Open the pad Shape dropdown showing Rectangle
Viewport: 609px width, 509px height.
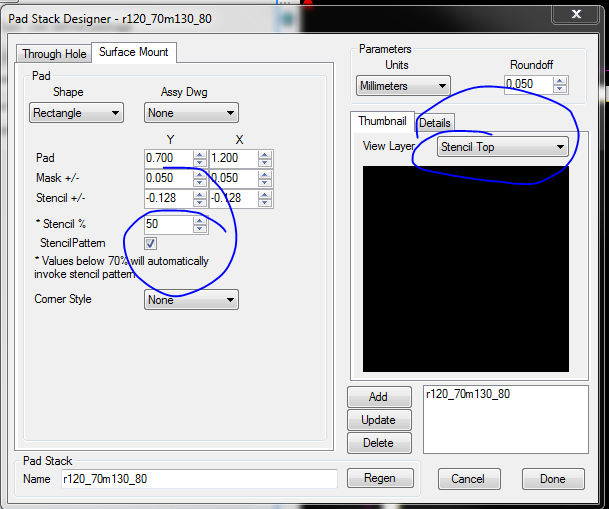(76, 113)
